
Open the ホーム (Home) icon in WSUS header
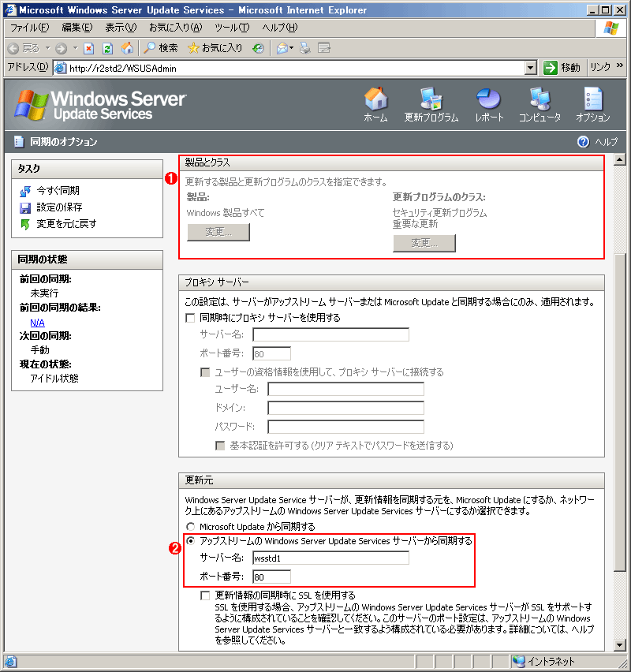pyautogui.click(x=376, y=99)
